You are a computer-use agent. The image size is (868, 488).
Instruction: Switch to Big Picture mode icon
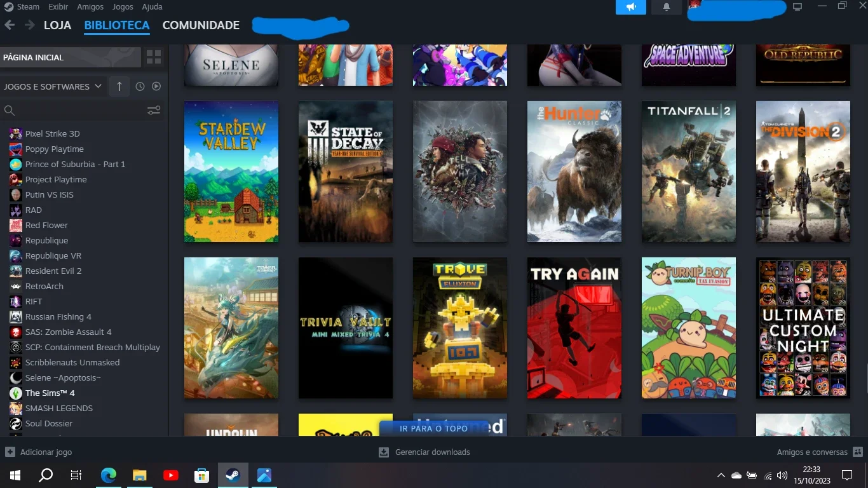[797, 7]
